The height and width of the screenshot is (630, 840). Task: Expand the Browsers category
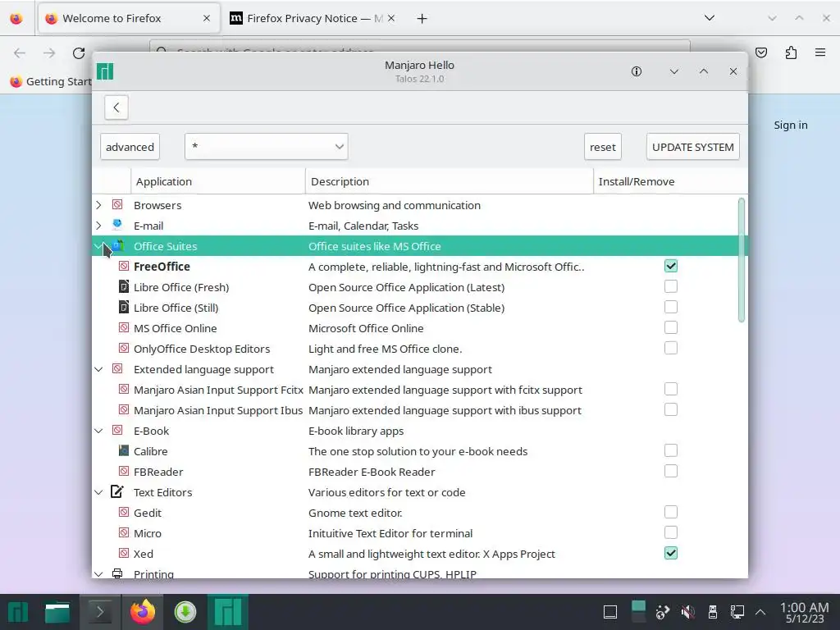(98, 205)
